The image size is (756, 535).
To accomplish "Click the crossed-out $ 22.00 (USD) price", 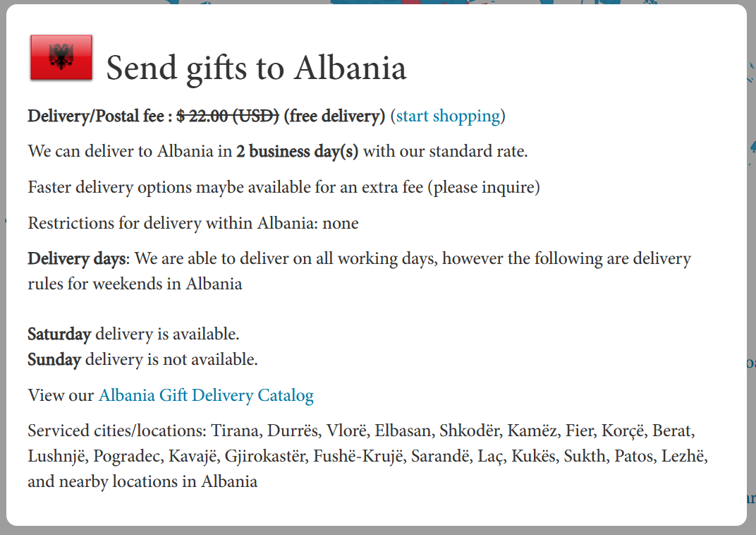I will coord(228,116).
